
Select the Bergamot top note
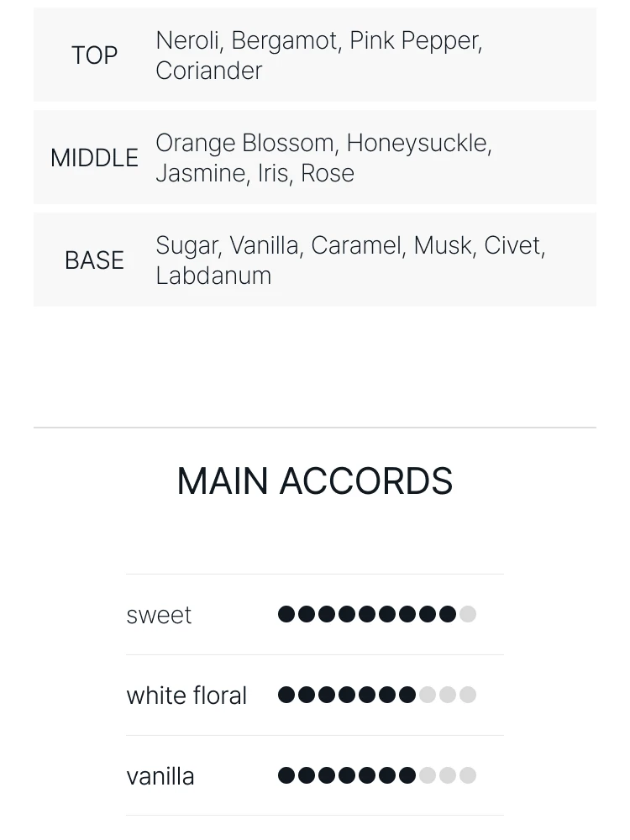tap(285, 40)
